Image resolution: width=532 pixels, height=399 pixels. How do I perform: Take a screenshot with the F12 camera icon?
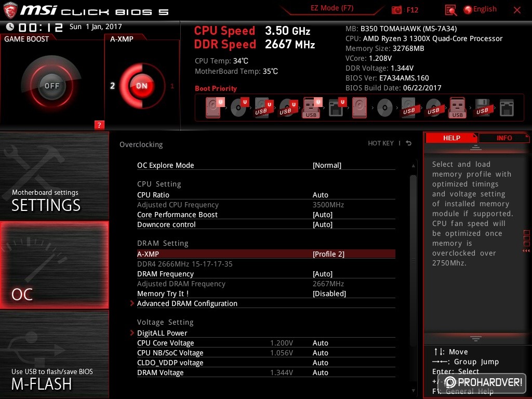click(396, 10)
